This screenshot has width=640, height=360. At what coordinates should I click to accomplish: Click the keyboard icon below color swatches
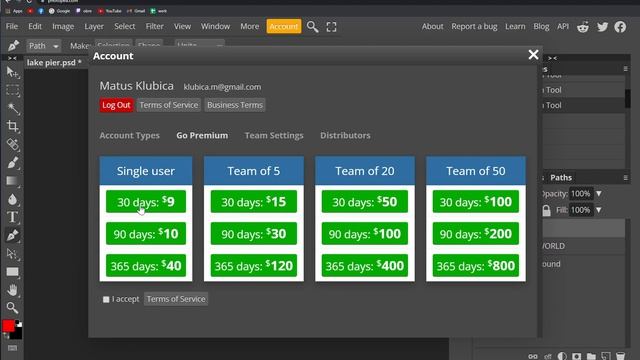coord(12,348)
